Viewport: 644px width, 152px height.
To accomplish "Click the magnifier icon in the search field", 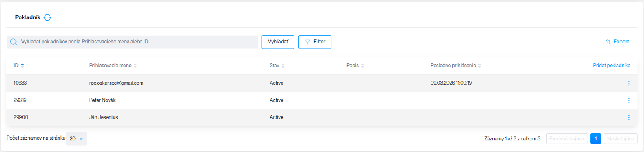I will [x=14, y=42].
